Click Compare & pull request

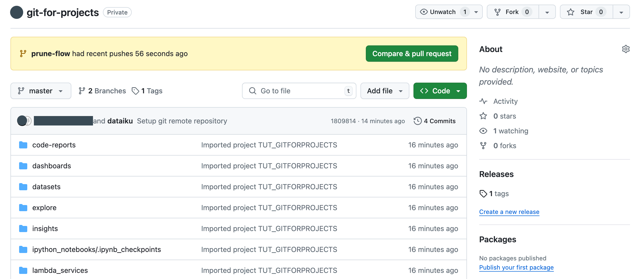pos(412,54)
